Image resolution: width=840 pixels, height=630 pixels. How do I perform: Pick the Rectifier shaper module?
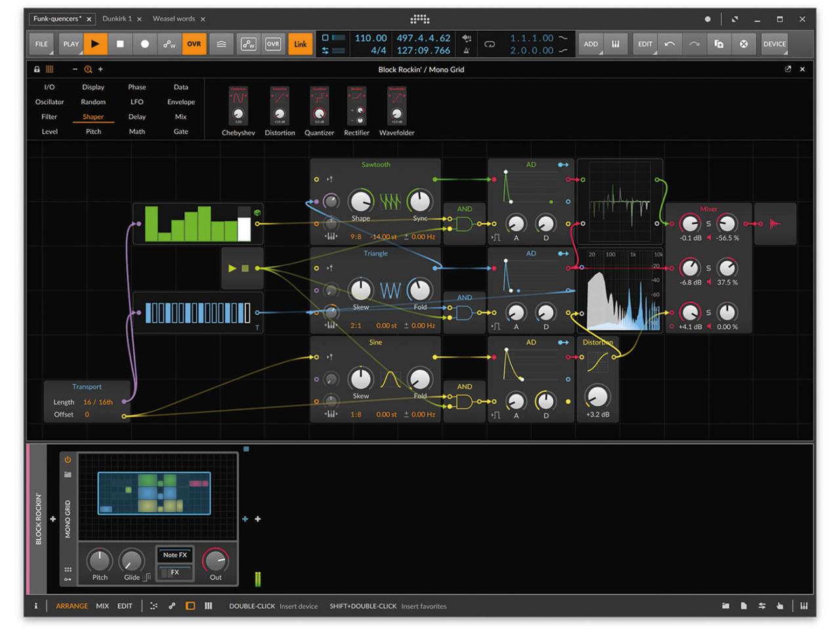[x=357, y=111]
